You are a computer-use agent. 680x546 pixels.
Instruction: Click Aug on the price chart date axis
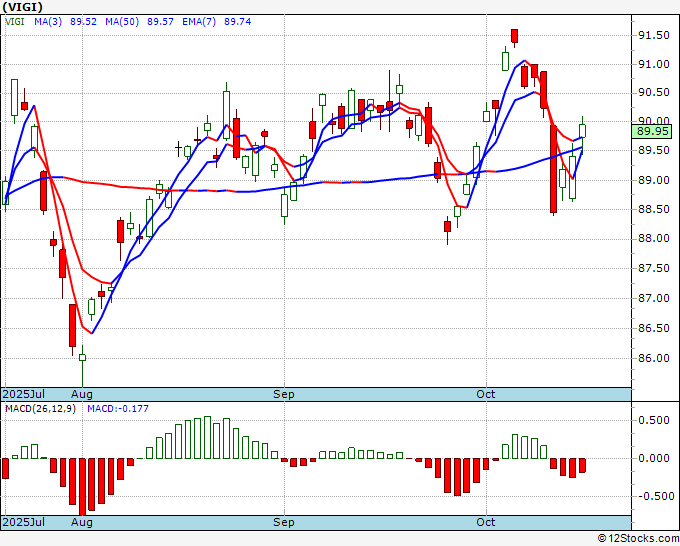click(x=82, y=394)
